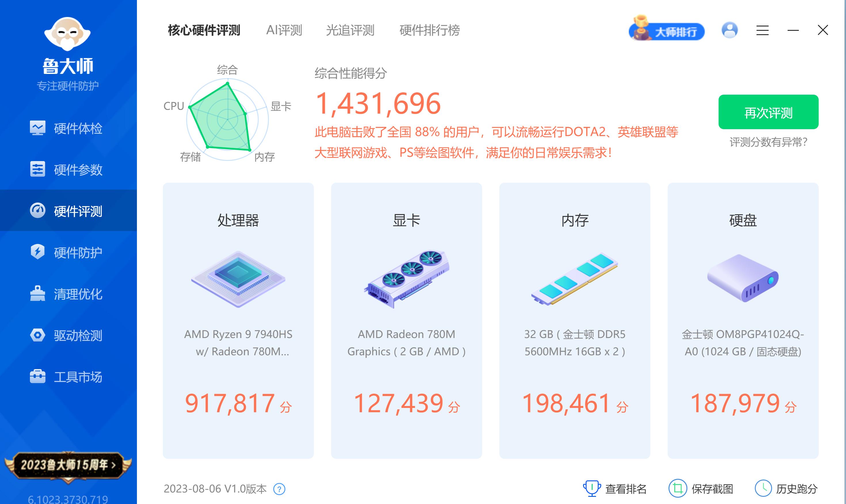This screenshot has width=846, height=504.
Task: Open the hamburger menu at top right
Action: click(763, 30)
